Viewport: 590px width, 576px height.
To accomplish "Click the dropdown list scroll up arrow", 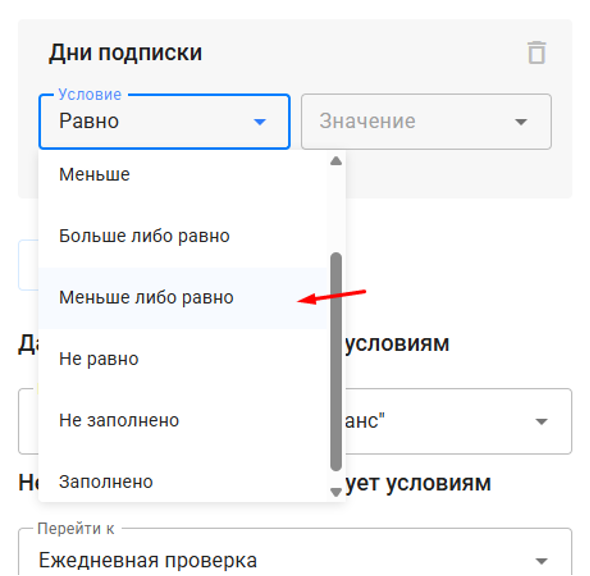I will [x=336, y=161].
